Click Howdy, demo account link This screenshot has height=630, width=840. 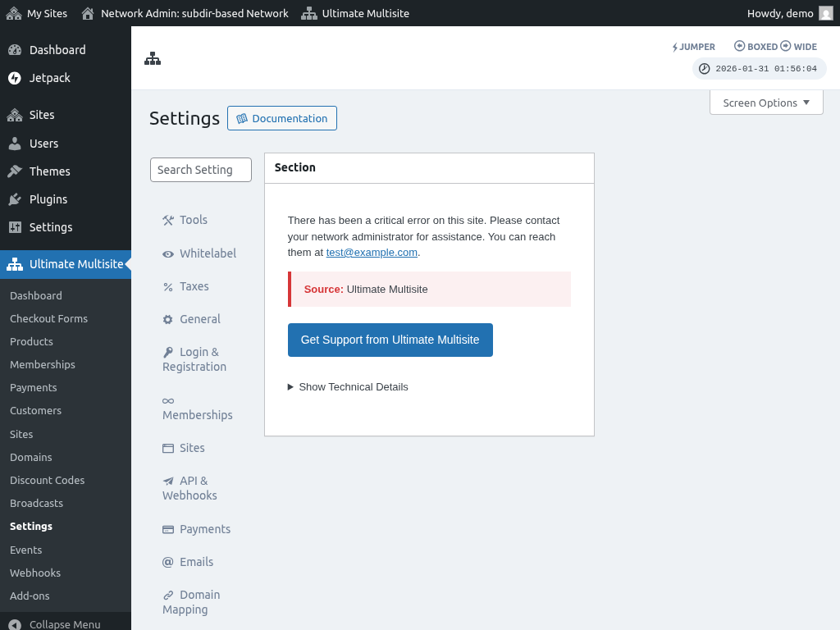pos(790,13)
